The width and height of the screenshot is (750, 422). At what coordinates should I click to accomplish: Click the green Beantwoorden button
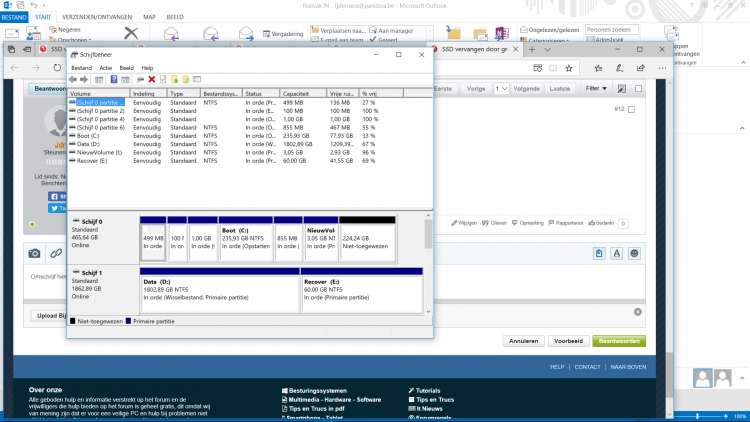(x=618, y=341)
